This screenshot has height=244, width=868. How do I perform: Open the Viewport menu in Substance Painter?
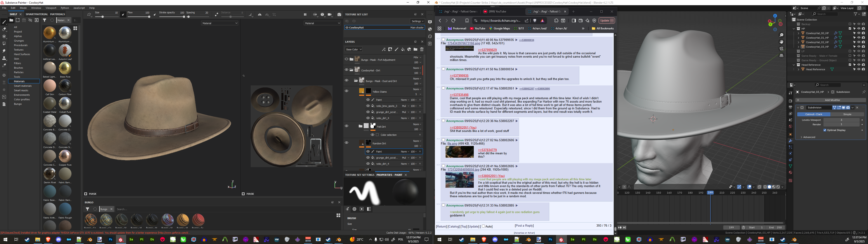pyautogui.click(x=51, y=8)
